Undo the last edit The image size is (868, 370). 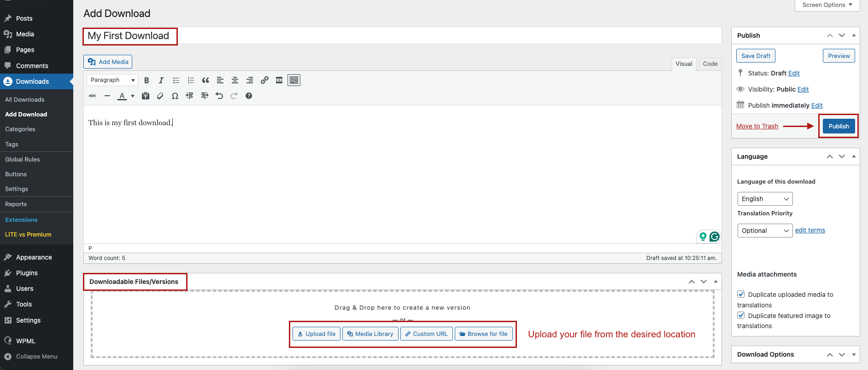[219, 96]
